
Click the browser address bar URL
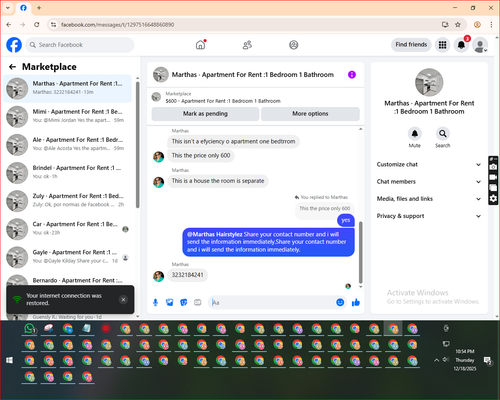[117, 25]
